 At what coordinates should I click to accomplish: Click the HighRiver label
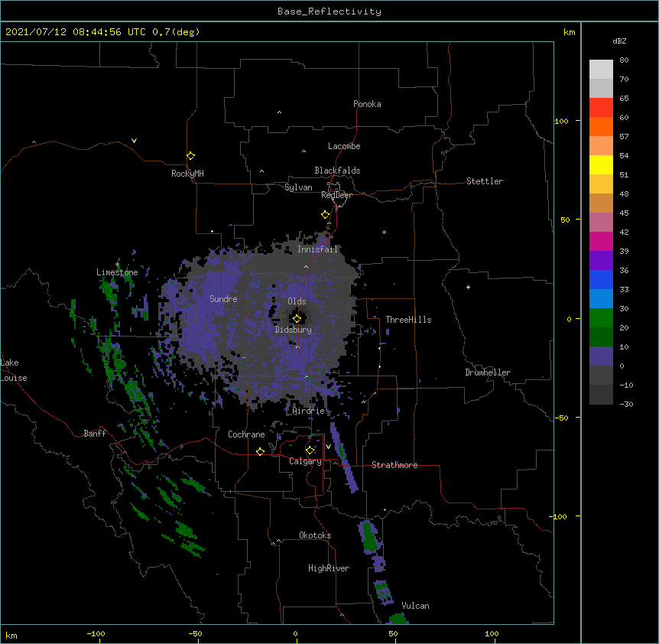(329, 568)
